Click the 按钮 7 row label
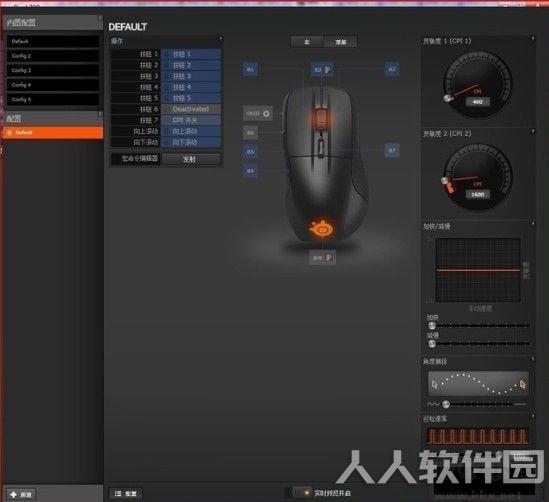Image resolution: width=549 pixels, height=502 pixels. coord(149,120)
